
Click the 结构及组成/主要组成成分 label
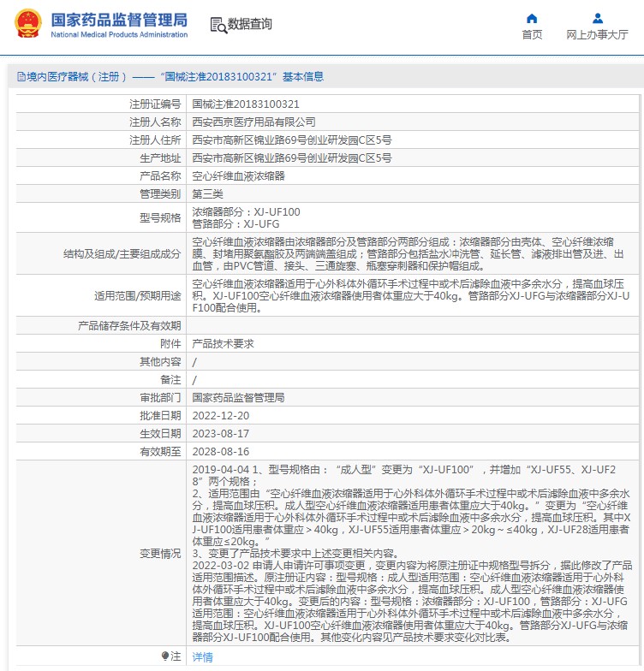click(x=122, y=253)
